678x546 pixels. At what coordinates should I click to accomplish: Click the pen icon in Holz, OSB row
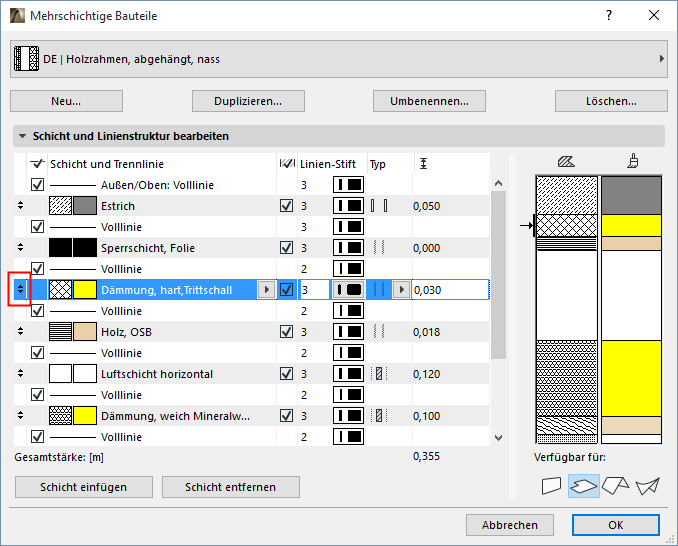click(x=348, y=332)
